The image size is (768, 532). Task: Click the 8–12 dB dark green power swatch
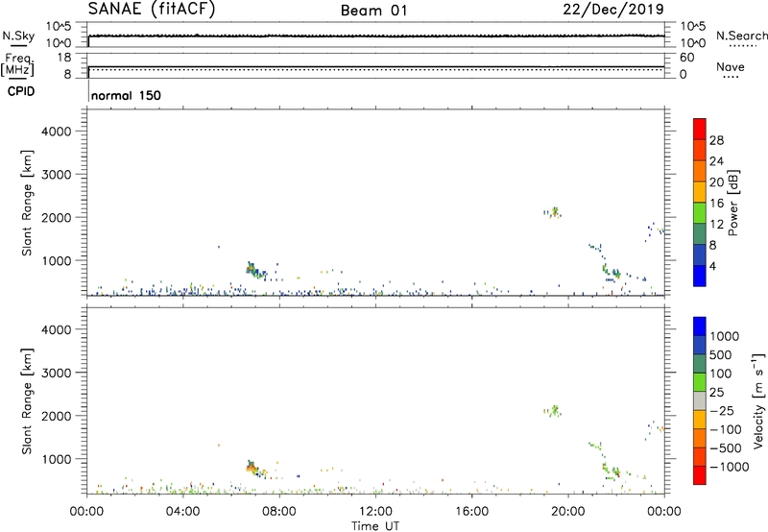point(700,233)
